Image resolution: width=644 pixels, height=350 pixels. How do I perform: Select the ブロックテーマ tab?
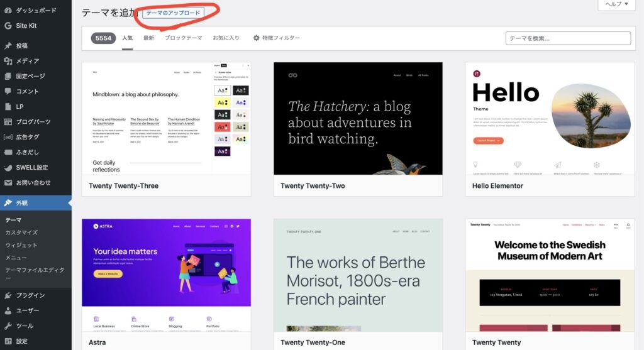(x=183, y=38)
